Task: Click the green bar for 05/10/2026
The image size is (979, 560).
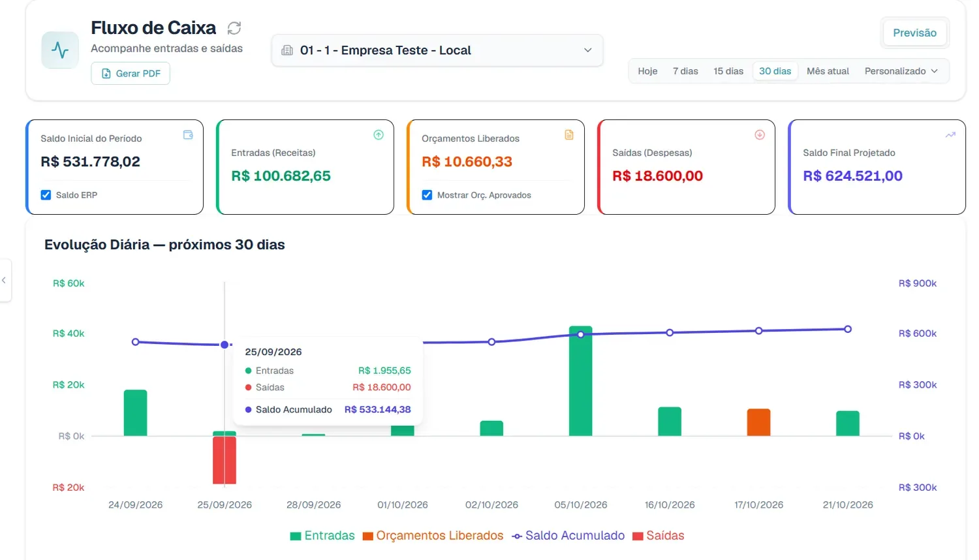Action: coord(581,381)
